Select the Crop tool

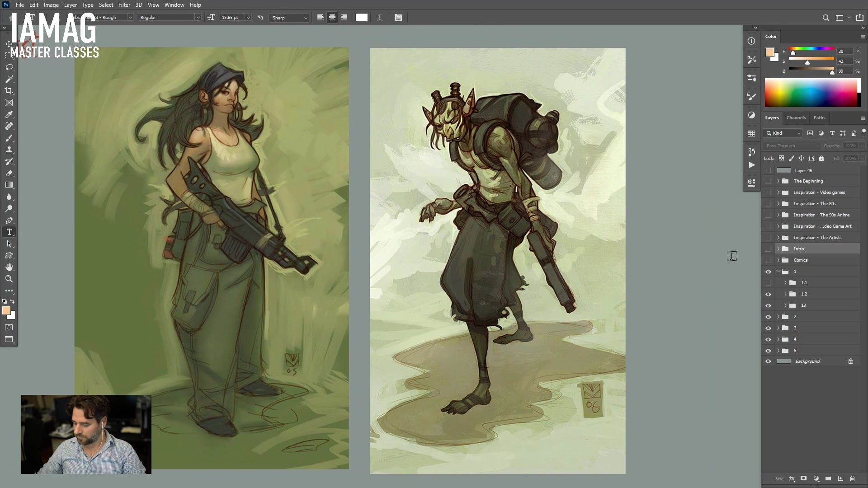(9, 91)
